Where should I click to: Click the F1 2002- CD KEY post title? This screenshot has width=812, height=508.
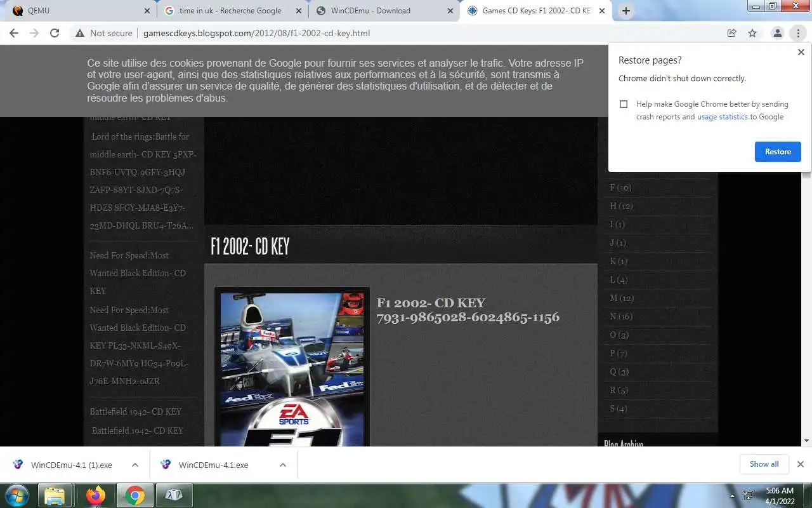(250, 246)
